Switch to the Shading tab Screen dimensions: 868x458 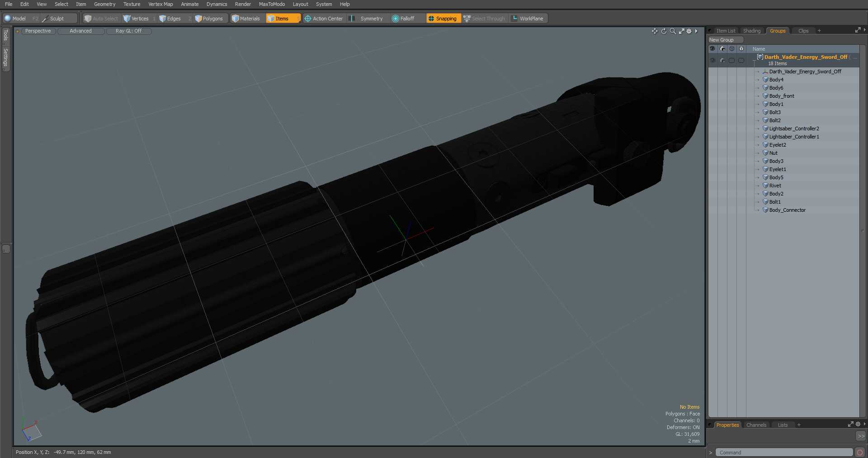click(752, 31)
